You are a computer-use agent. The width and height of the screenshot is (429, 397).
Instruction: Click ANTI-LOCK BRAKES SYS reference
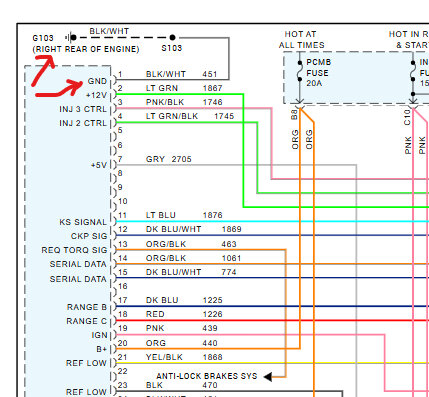click(207, 376)
